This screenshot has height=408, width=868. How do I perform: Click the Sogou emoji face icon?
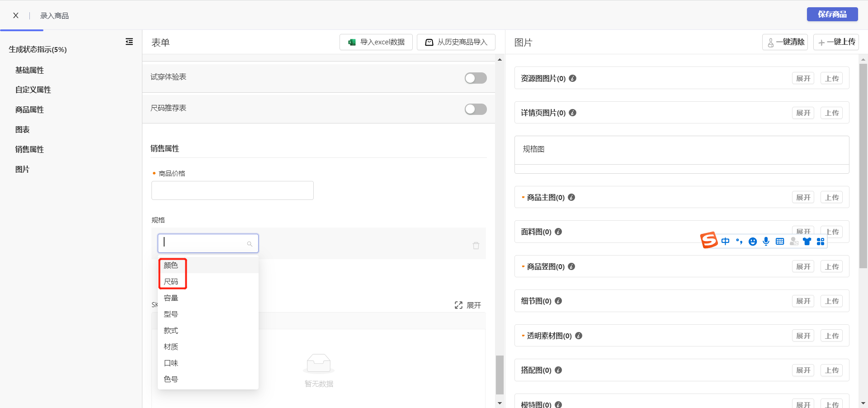(752, 242)
